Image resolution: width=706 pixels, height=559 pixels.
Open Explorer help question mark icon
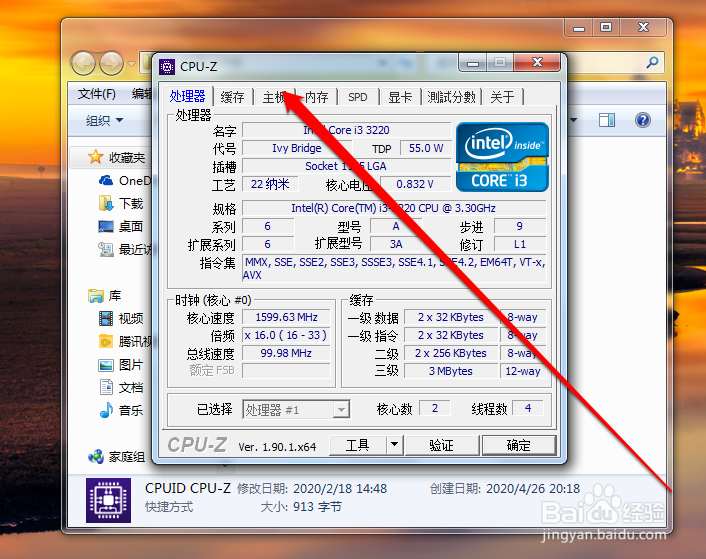coord(643,120)
